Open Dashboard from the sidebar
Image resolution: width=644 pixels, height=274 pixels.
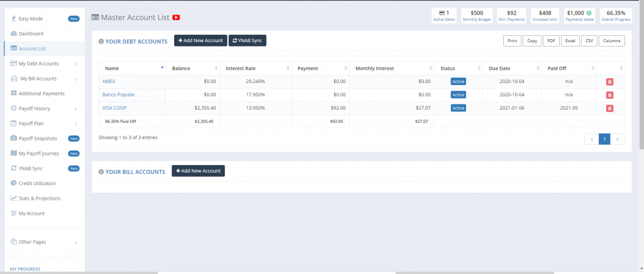[31, 33]
